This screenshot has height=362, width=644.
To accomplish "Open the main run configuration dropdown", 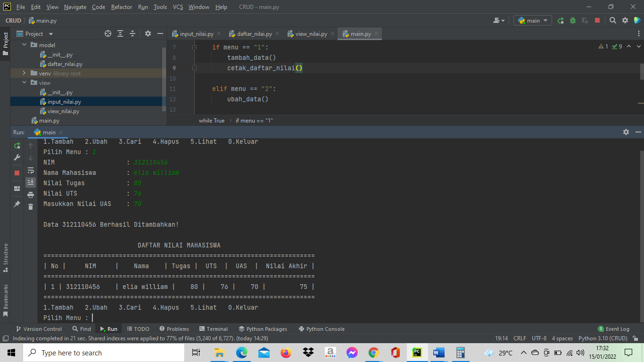I will pyautogui.click(x=532, y=21).
